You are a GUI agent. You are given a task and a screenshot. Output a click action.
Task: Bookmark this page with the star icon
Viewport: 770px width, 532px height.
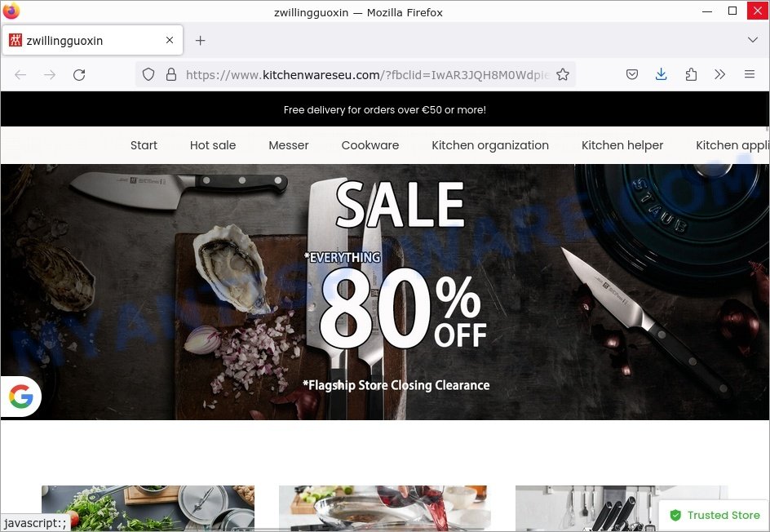point(563,75)
